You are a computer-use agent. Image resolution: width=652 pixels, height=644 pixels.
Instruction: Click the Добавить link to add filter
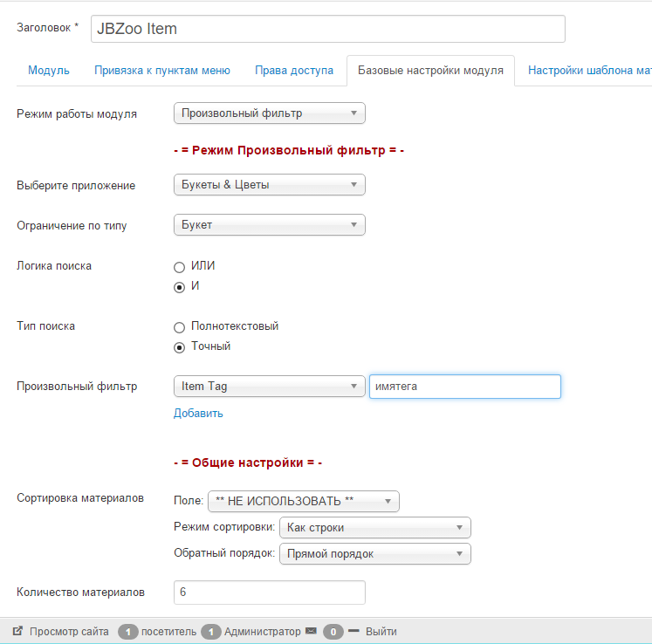198,414
